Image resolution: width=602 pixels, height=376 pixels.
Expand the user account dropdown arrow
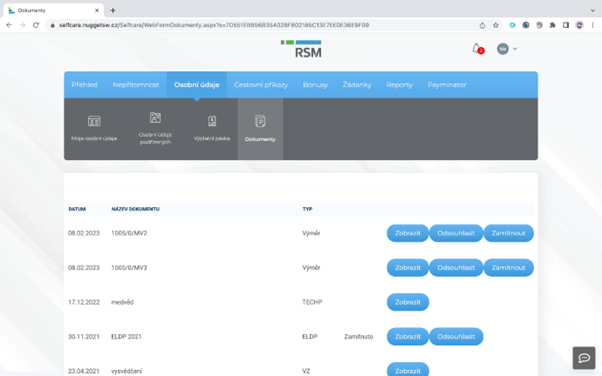click(515, 49)
